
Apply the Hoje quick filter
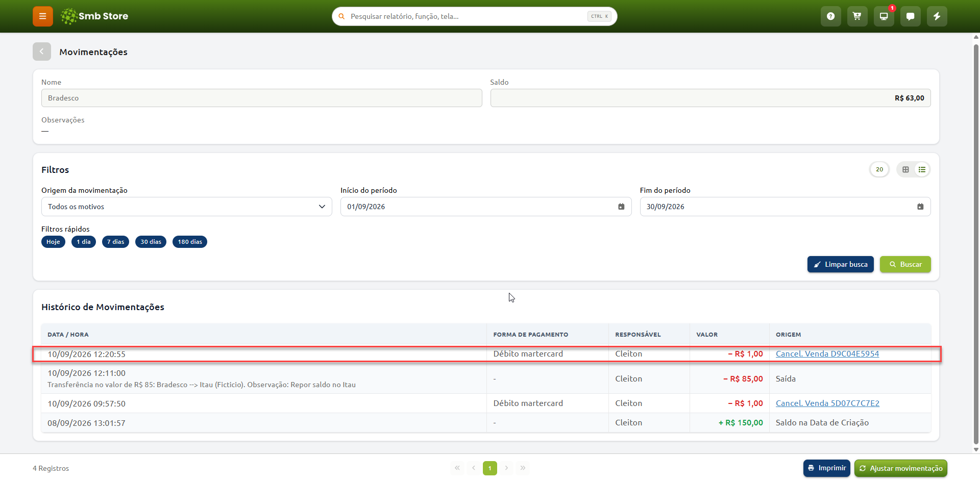coord(53,242)
